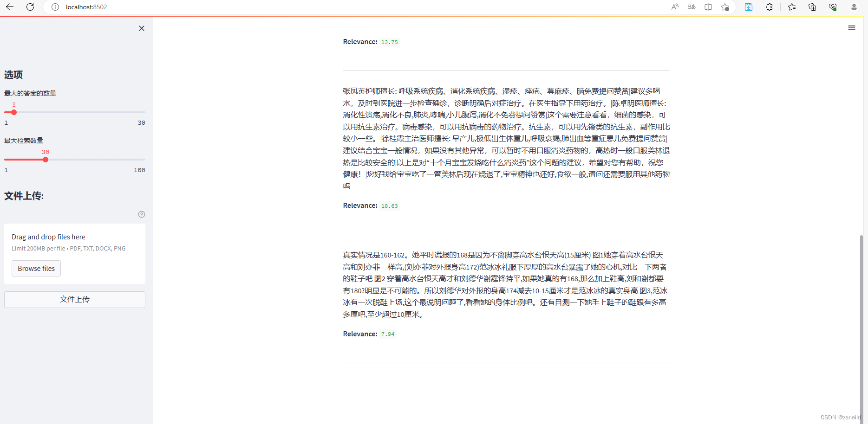
Task: Open the Collections icon
Action: 812,7
